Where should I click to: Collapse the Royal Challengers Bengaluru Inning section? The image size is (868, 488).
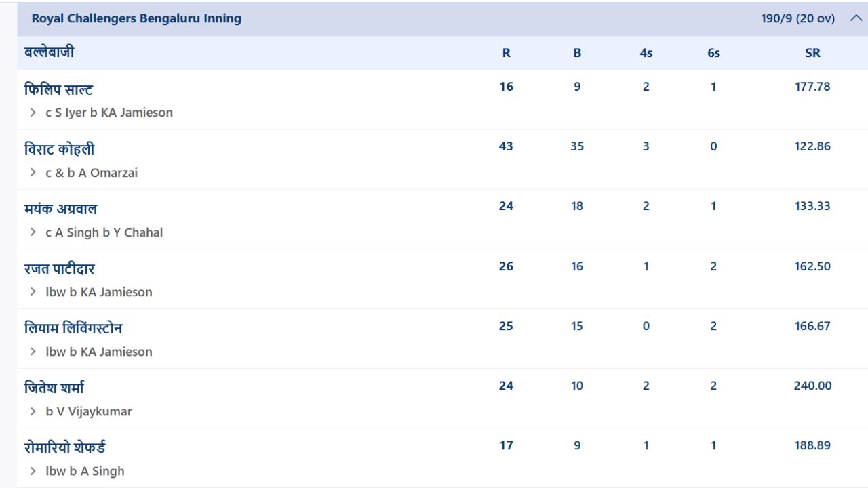[x=856, y=18]
